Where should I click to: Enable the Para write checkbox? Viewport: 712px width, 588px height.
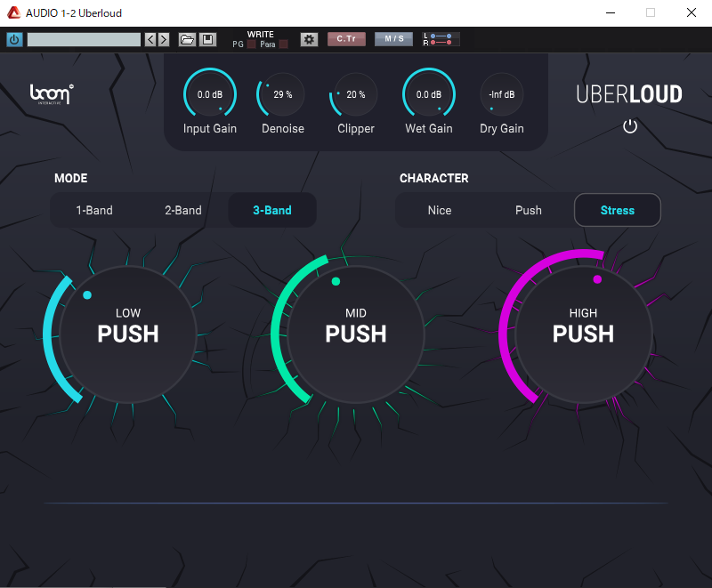[283, 44]
